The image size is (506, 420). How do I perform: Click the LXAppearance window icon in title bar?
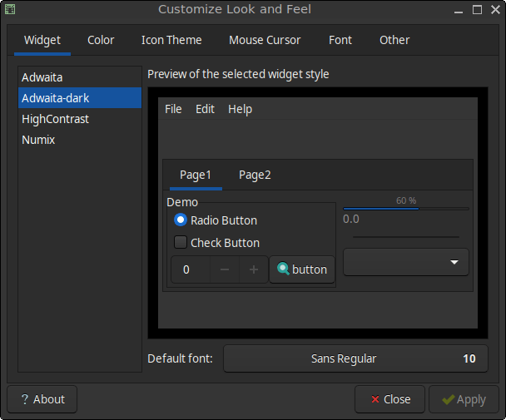click(x=10, y=9)
